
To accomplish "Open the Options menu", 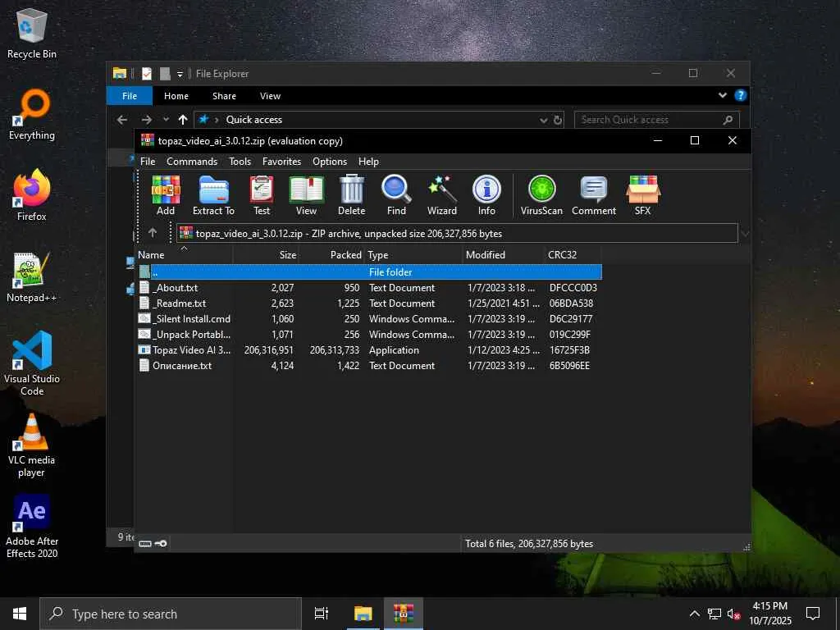I will (330, 162).
